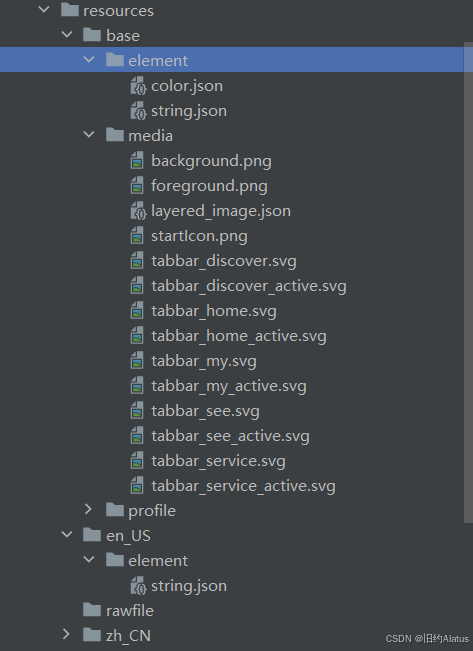The image size is (473, 651).
Task: Select foreground.png file
Action: (x=209, y=186)
